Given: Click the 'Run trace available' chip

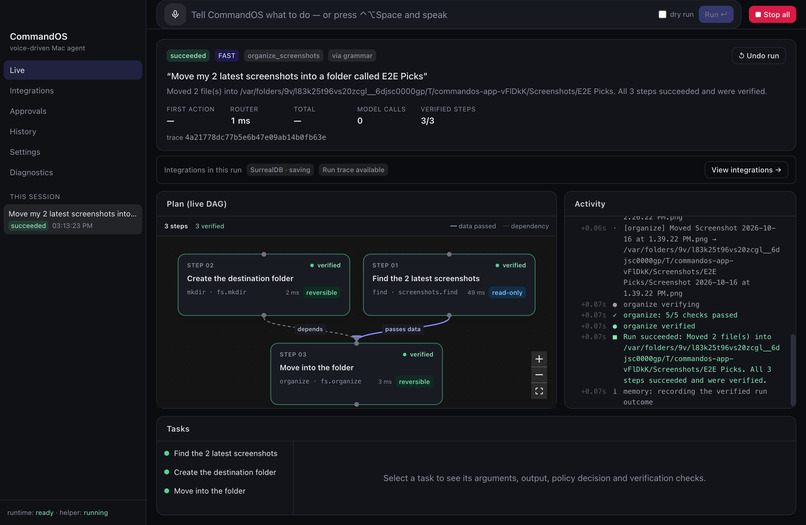Looking at the screenshot, I should click(353, 170).
